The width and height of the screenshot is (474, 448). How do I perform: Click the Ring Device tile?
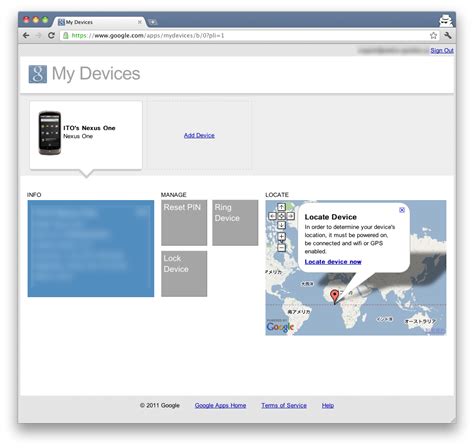pyautogui.click(x=235, y=223)
